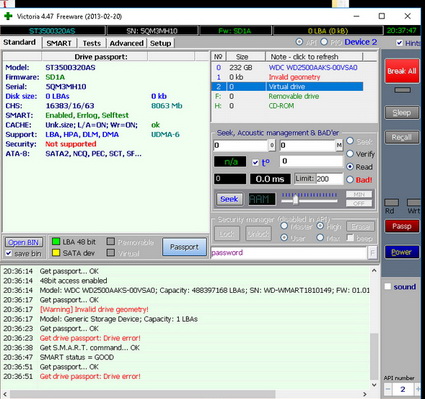
Task: Click the Passport button
Action: point(184,247)
